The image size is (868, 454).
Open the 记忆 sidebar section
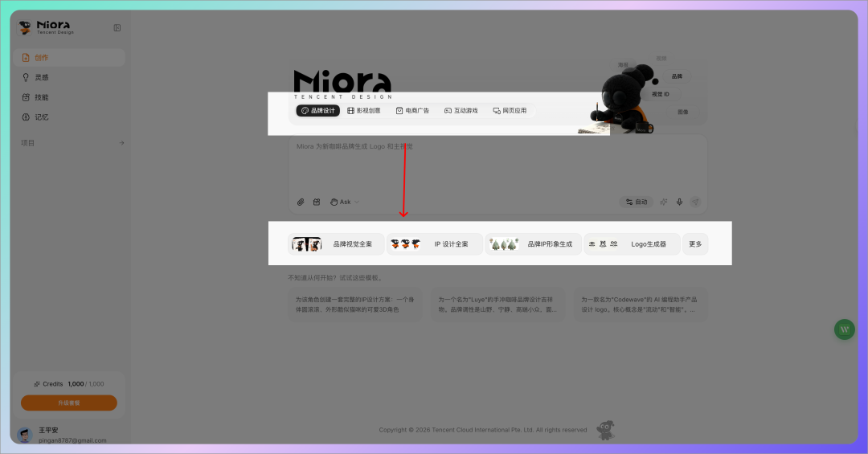coord(69,117)
